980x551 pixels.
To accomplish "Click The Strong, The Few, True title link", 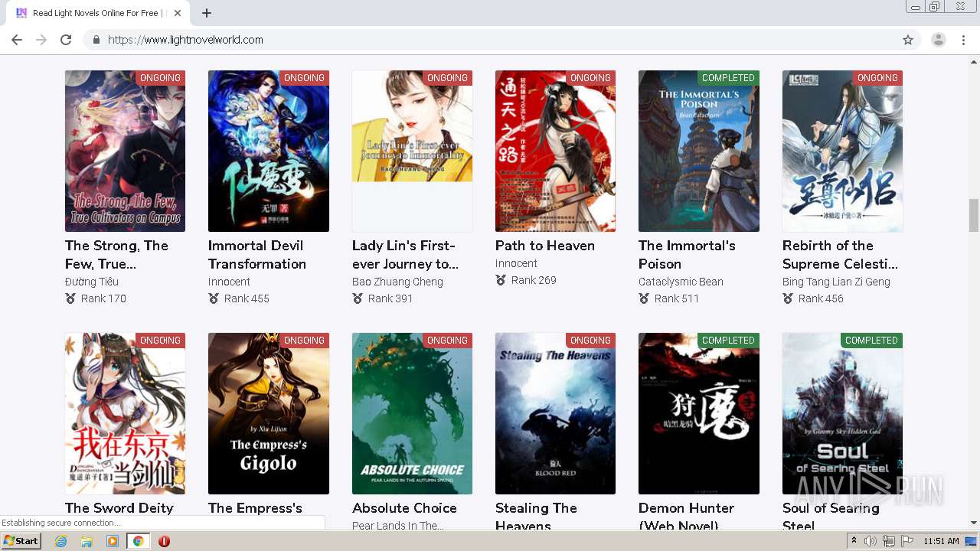I will point(116,255).
